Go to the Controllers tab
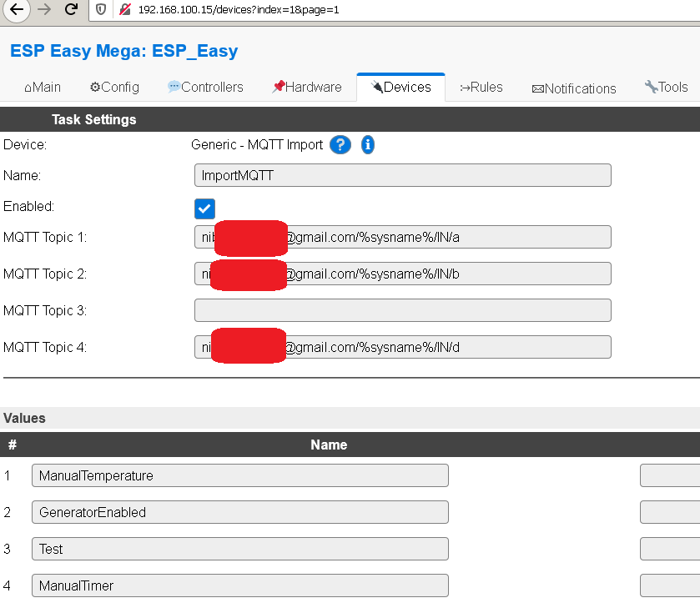Viewport: 700px width, 608px height. pos(205,87)
